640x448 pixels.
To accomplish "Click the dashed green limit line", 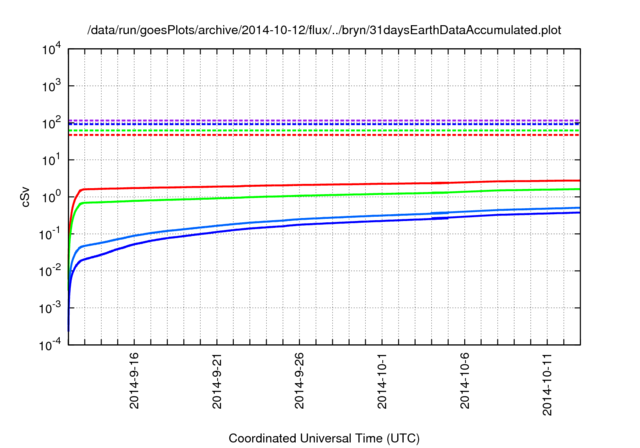I will (324, 131).
